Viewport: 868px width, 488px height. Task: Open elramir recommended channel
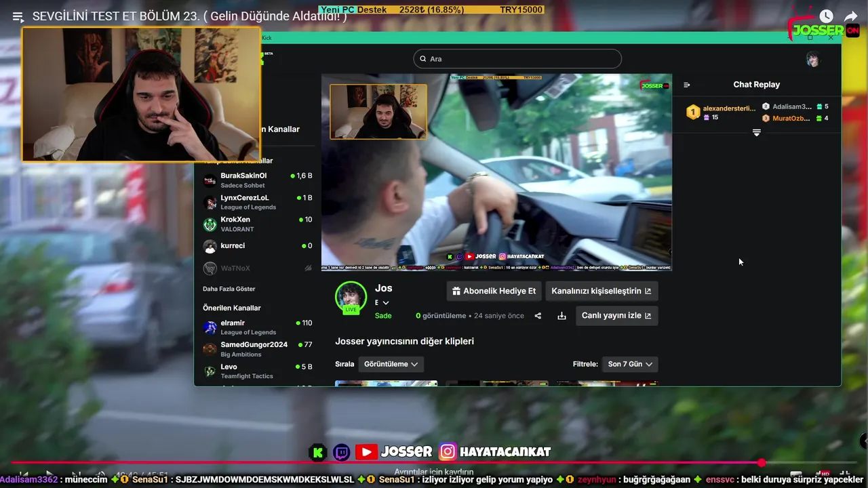[x=258, y=327]
